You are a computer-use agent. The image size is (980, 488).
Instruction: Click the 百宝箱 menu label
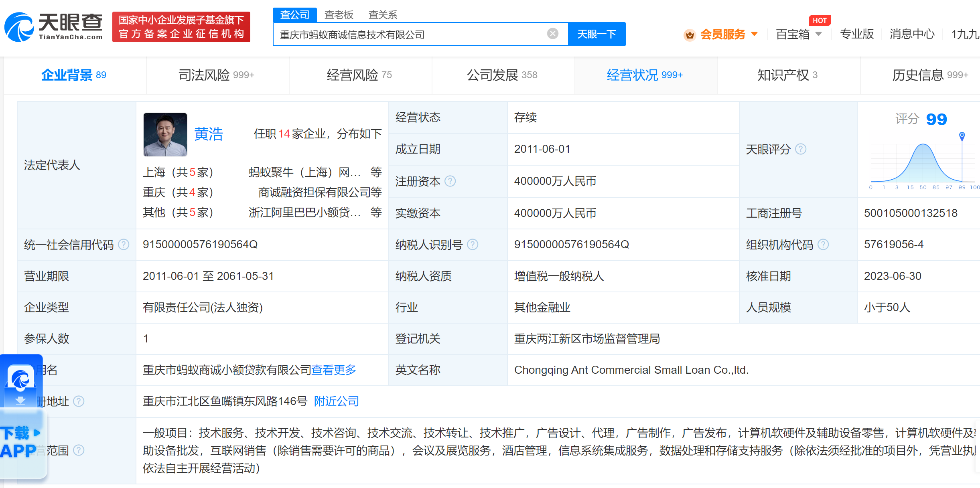pos(793,34)
